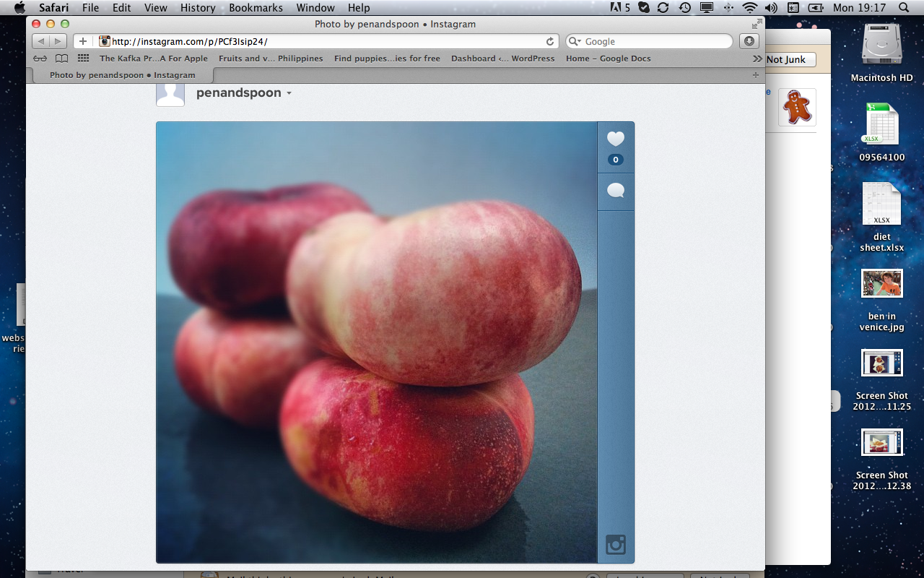This screenshot has height=578, width=924.
Task: Click the Instagram URL address field
Action: (325, 42)
